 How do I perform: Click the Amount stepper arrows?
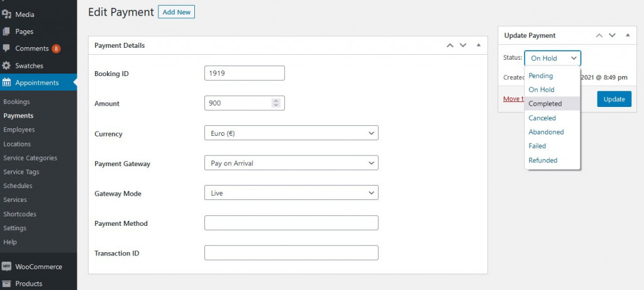click(276, 103)
